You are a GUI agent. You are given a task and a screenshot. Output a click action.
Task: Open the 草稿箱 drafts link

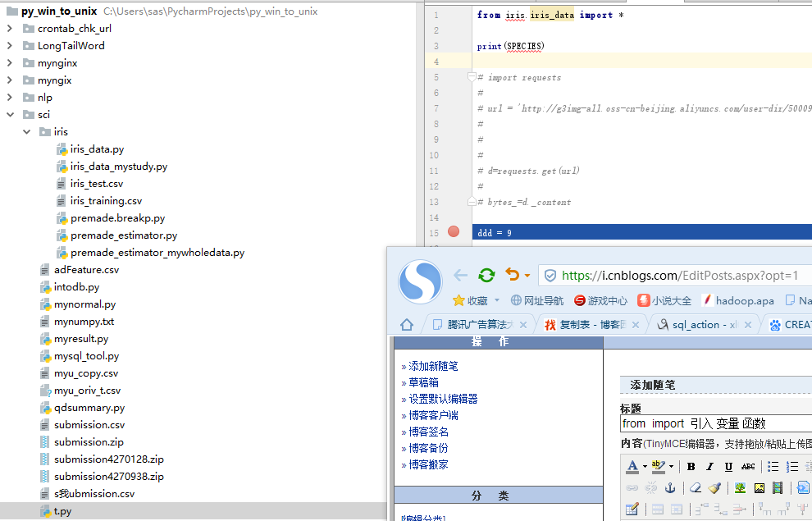(x=423, y=382)
